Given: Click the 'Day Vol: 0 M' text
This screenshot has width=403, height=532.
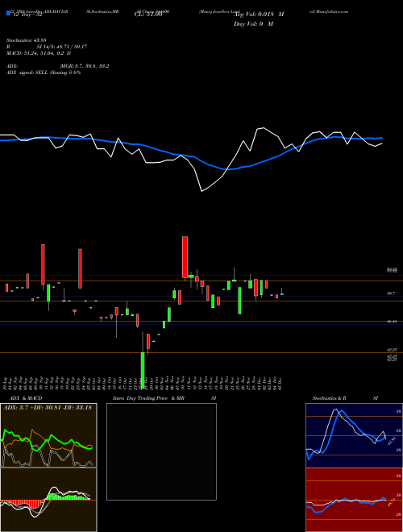Looking at the screenshot, I should (x=253, y=24).
